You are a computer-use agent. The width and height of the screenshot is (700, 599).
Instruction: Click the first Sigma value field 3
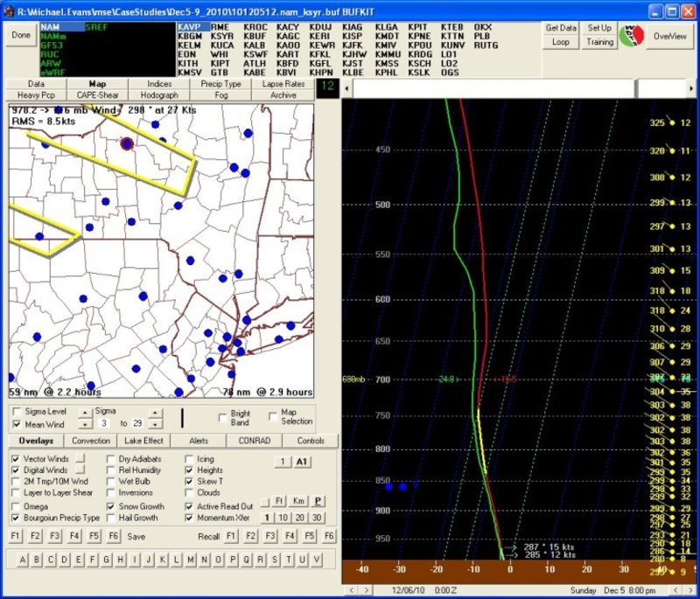coord(103,423)
